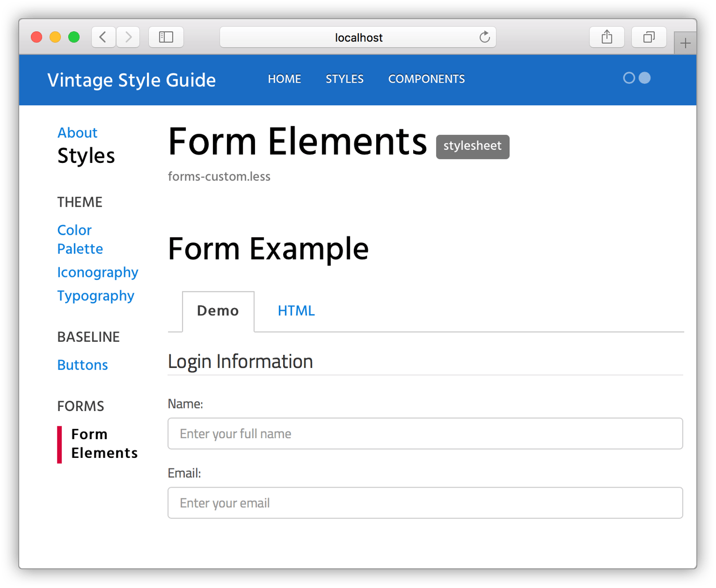Click HOME in the navigation bar
The width and height of the screenshot is (716, 588).
(285, 79)
